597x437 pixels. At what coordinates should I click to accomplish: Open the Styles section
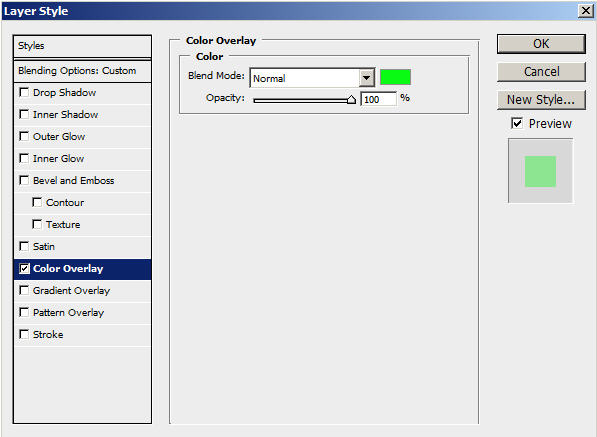click(x=82, y=46)
